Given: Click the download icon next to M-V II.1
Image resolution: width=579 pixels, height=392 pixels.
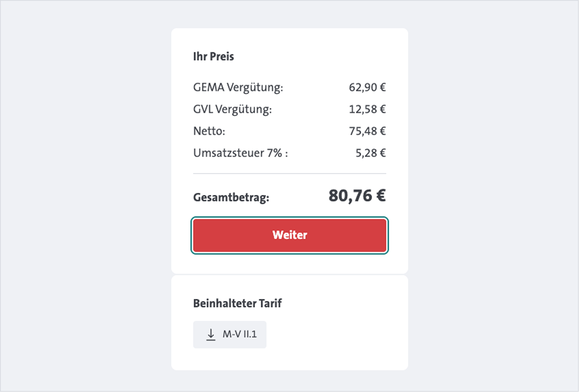Looking at the screenshot, I should pyautogui.click(x=211, y=334).
